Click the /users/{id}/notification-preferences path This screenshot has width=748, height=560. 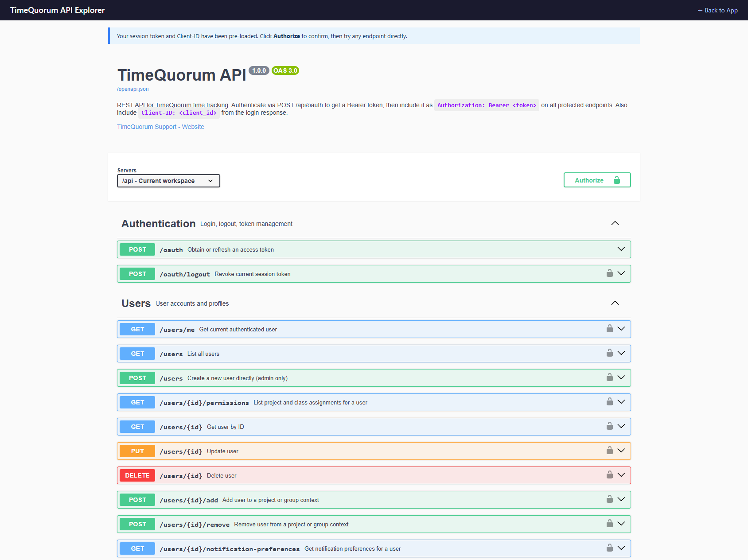click(x=230, y=549)
